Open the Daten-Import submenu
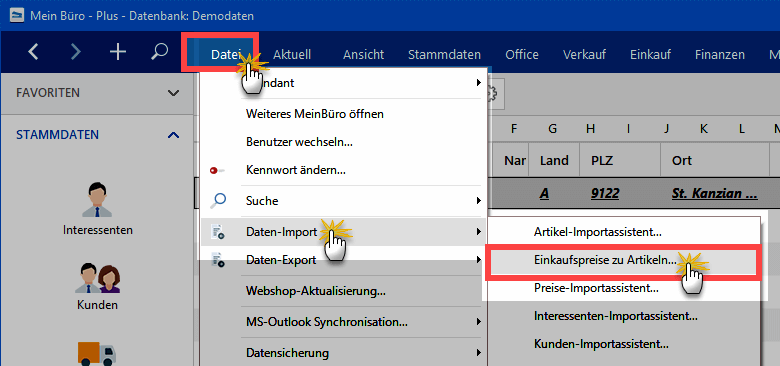Screen dimensions: 780x366 [x=344, y=231]
